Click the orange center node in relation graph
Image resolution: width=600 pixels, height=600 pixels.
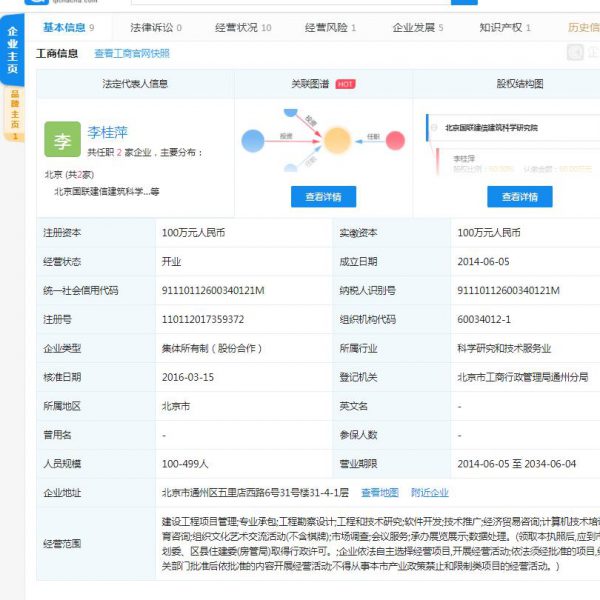[337, 140]
